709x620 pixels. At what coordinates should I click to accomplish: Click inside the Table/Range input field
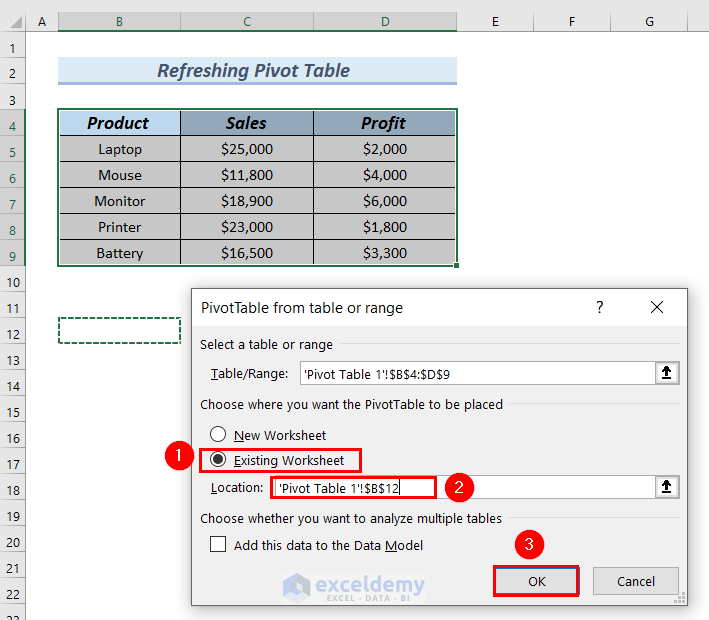click(470, 374)
